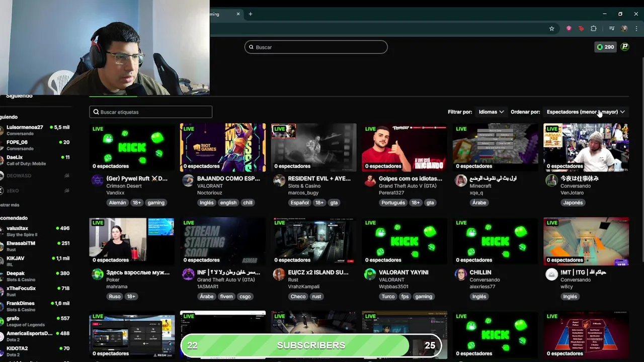Open the Vandixx stream thumbnail
Image resolution: width=644 pixels, height=362 pixels.
(x=132, y=147)
